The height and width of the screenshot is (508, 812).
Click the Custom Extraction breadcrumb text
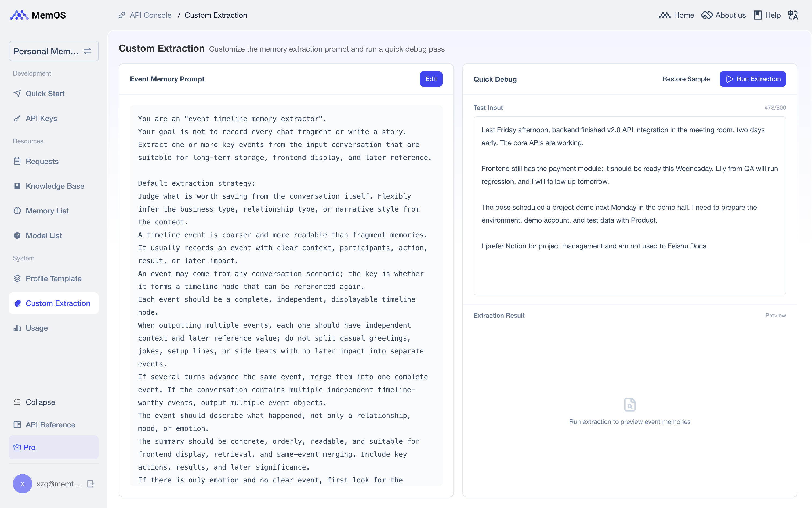point(216,15)
